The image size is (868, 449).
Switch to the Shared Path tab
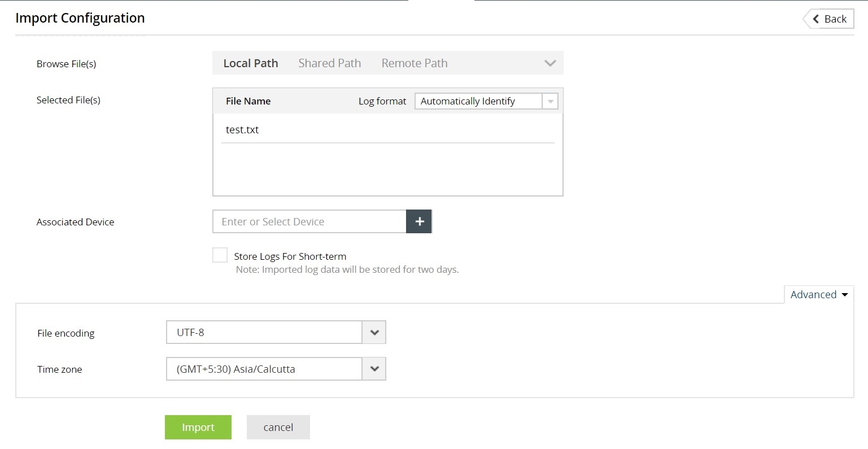pos(329,63)
